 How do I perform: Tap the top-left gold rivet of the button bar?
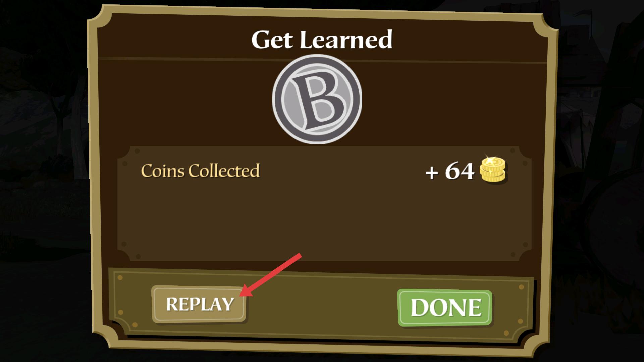[x=120, y=278]
